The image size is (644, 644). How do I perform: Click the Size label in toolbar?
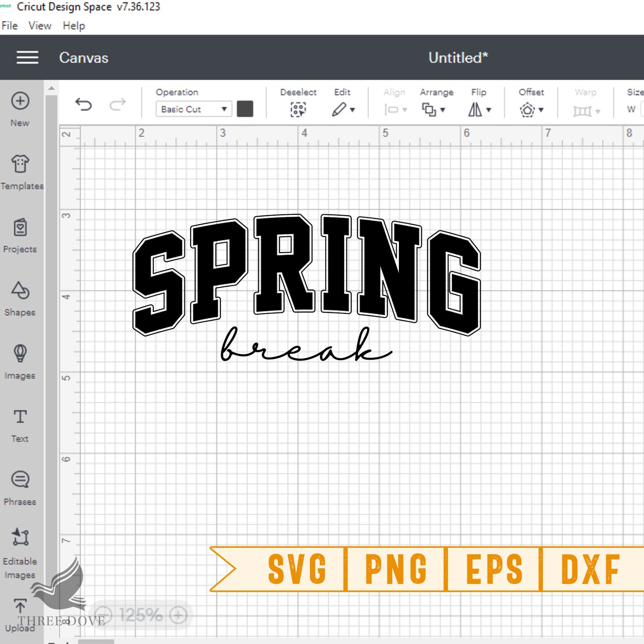pos(635,92)
